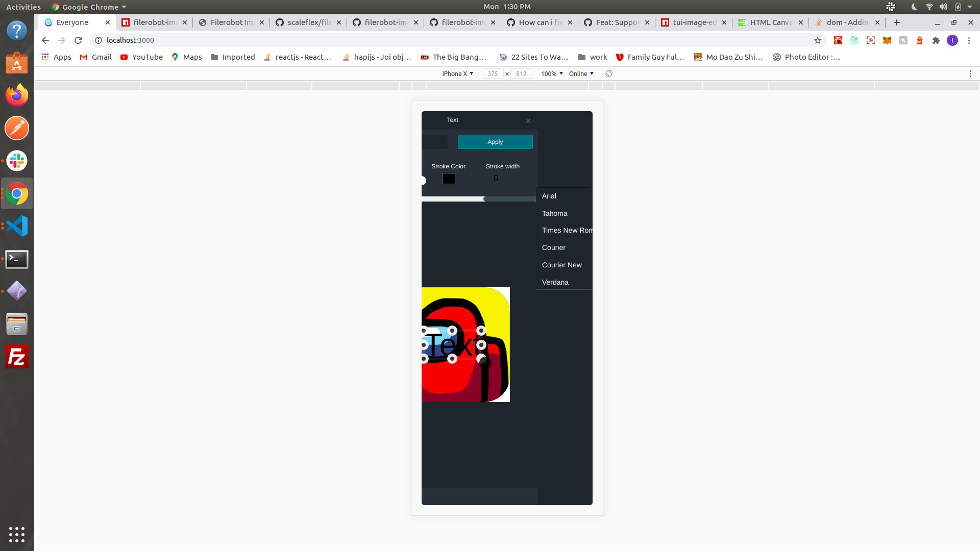Open the iPhone X device dropdown

pyautogui.click(x=457, y=73)
